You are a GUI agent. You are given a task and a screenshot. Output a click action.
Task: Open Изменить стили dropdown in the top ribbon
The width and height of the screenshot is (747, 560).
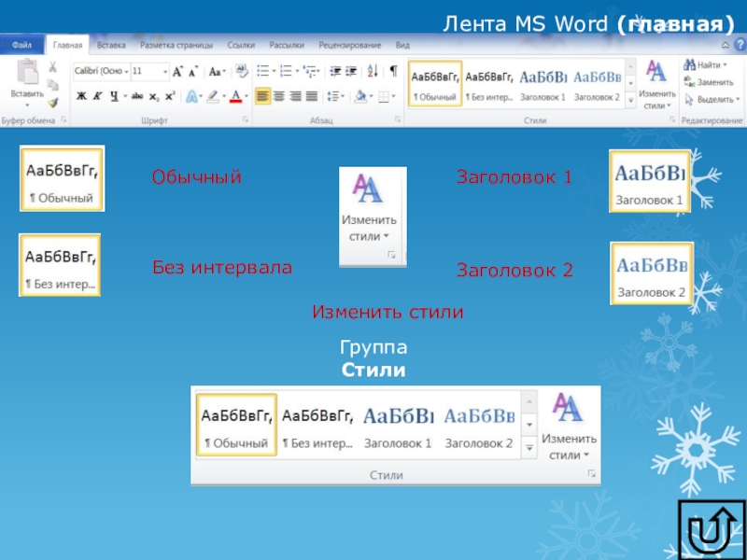tap(657, 85)
